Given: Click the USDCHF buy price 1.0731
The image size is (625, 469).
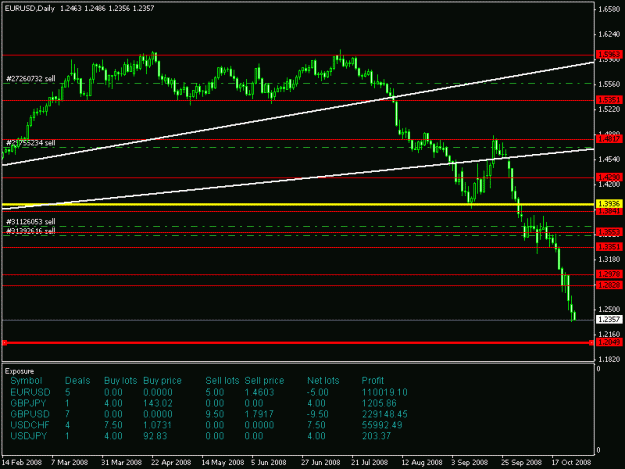Looking at the screenshot, I should 157,425.
